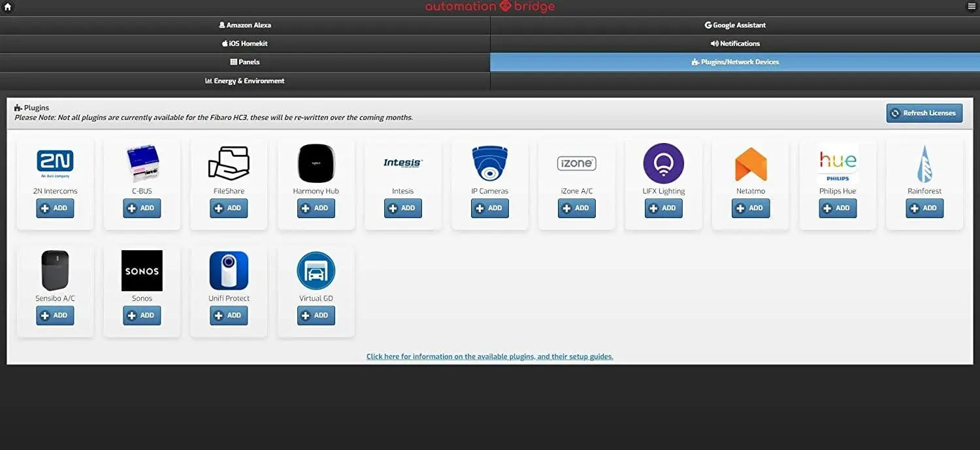The height and width of the screenshot is (450, 980).
Task: Switch to the Amazon Alexa tab
Action: tap(245, 25)
